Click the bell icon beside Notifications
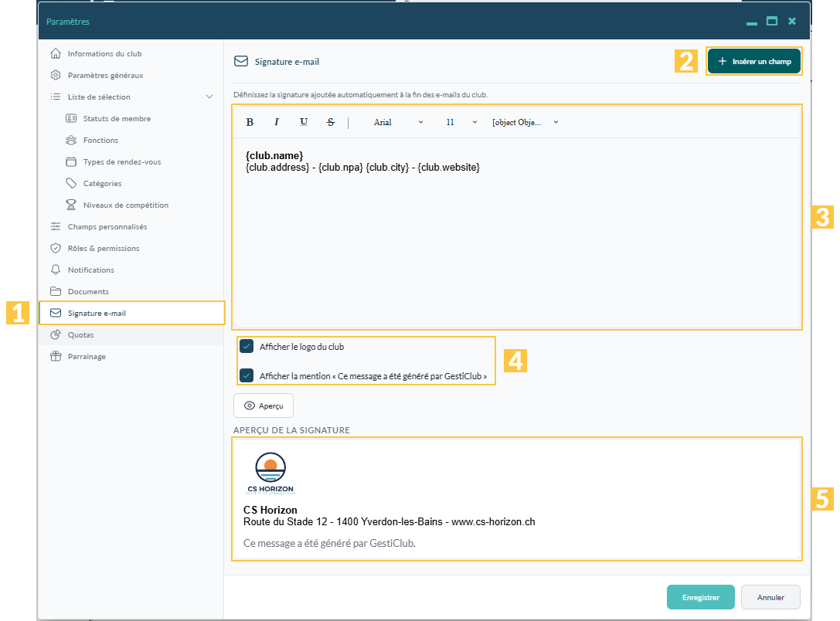The height and width of the screenshot is (621, 840). [x=56, y=270]
